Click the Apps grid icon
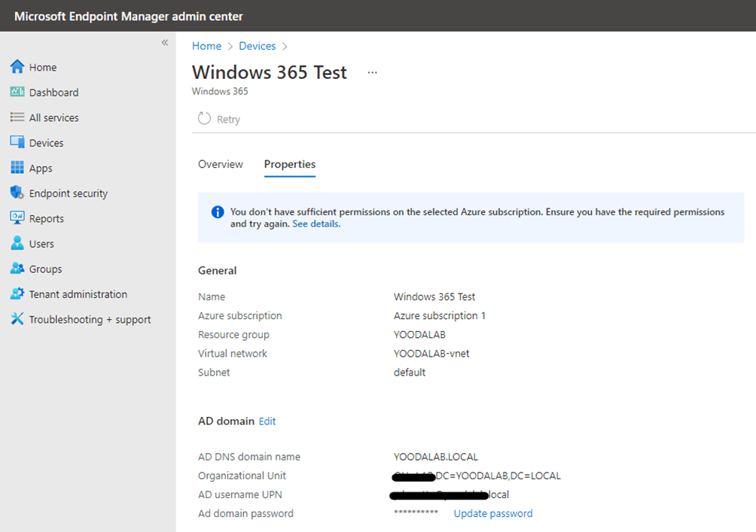 point(17,167)
